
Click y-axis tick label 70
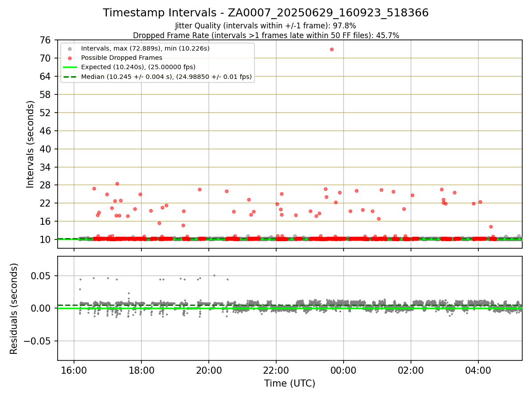pos(45,59)
